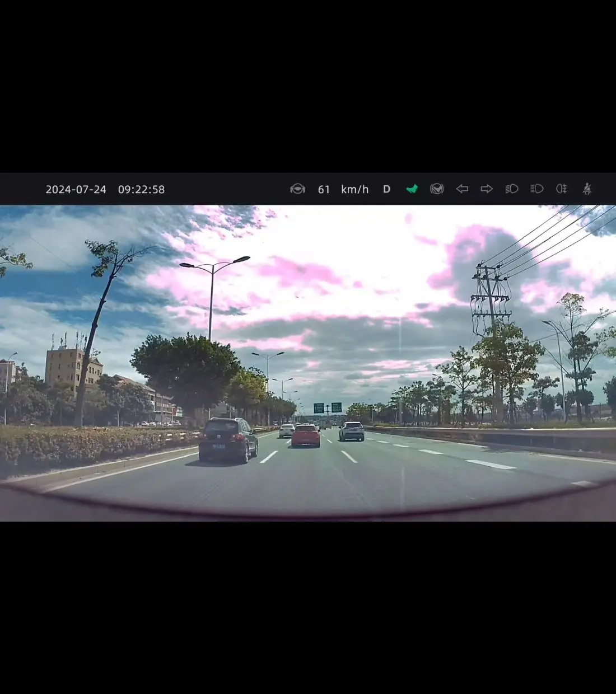
Task: Click the white SUV ahead on the right
Action: pyautogui.click(x=352, y=431)
